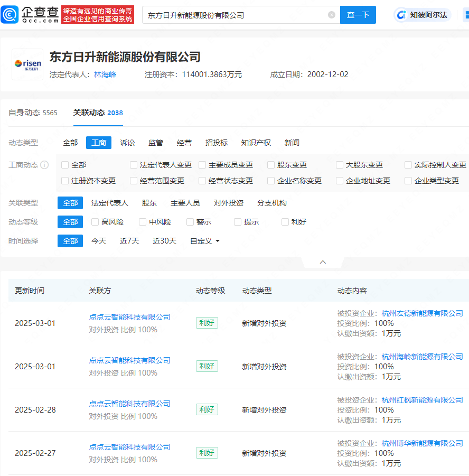Open the risen company logo thumbnail
This screenshot has width=469, height=476.
[x=27, y=64]
